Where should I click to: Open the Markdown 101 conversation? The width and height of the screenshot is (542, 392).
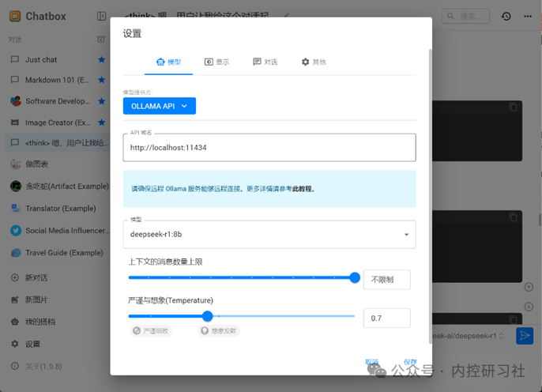[x=57, y=80]
